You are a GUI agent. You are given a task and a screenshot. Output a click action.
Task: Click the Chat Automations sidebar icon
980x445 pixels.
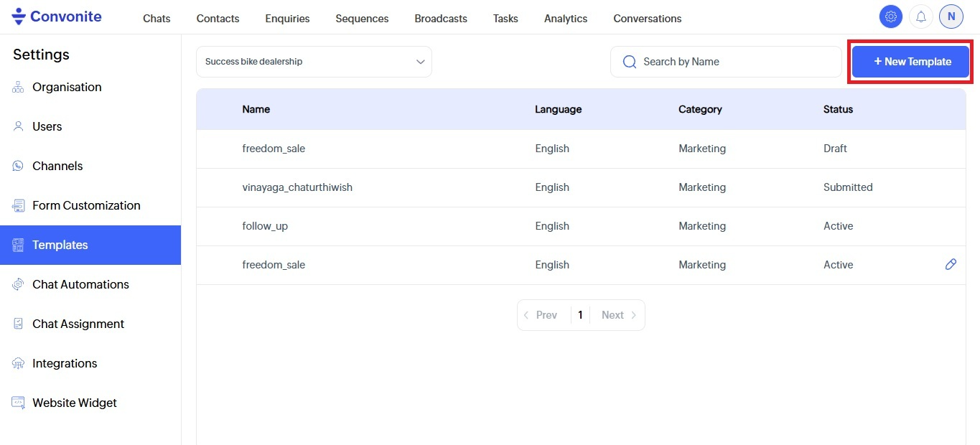click(x=19, y=284)
